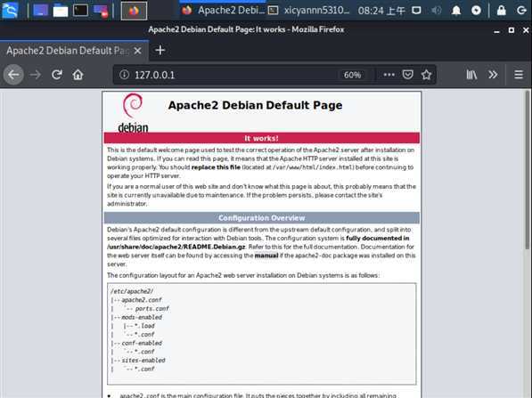Click the README.Debian.gz path text

pos(176,247)
